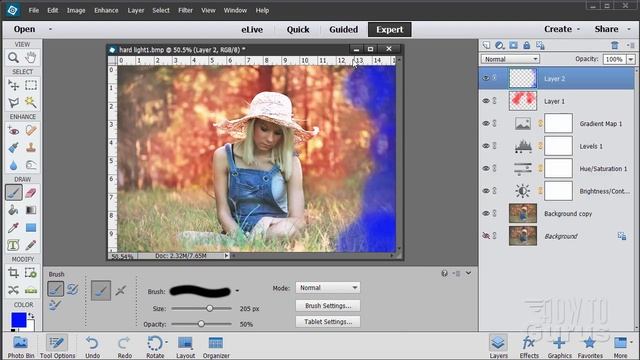640x360 pixels.
Task: Select the Lasso tool
Action: coord(13,102)
